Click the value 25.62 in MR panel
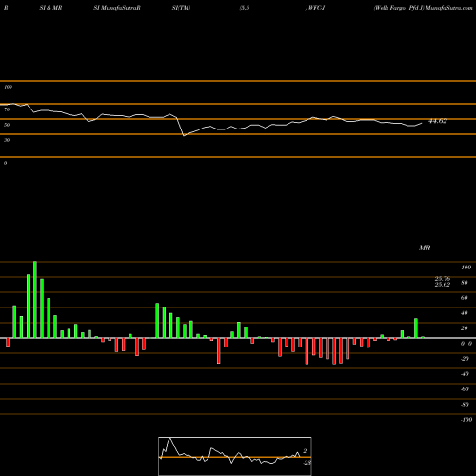476x476 pixels. pyautogui.click(x=443, y=285)
